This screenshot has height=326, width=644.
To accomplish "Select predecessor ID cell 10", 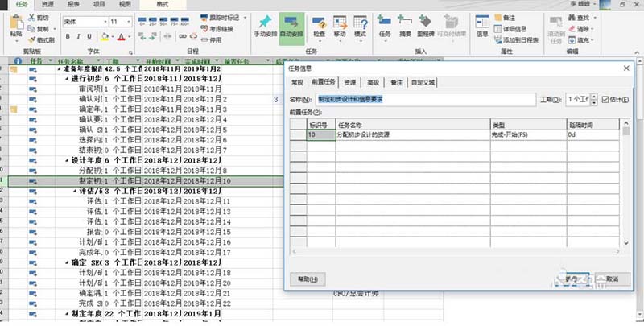I will click(x=321, y=134).
